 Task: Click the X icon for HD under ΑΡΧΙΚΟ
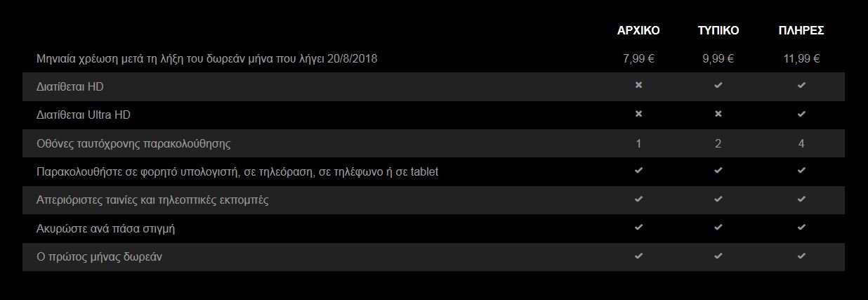[x=638, y=85]
